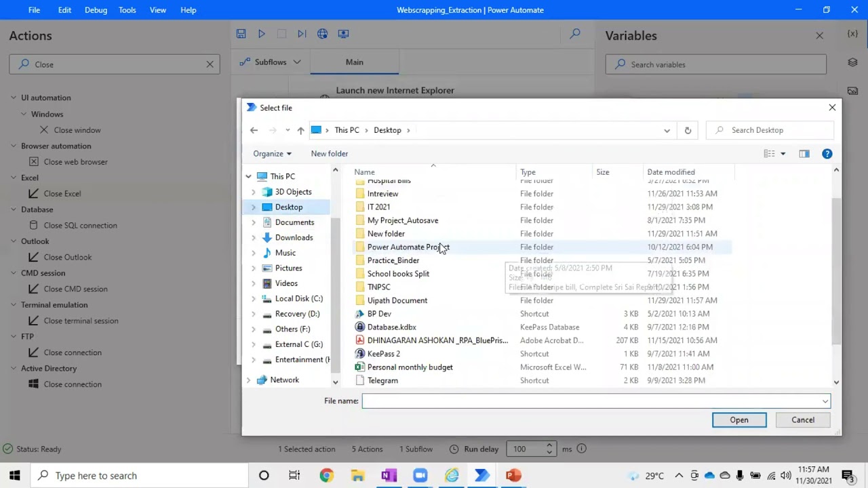Open the Organize dropdown menu
This screenshot has height=488, width=868.
pyautogui.click(x=272, y=154)
